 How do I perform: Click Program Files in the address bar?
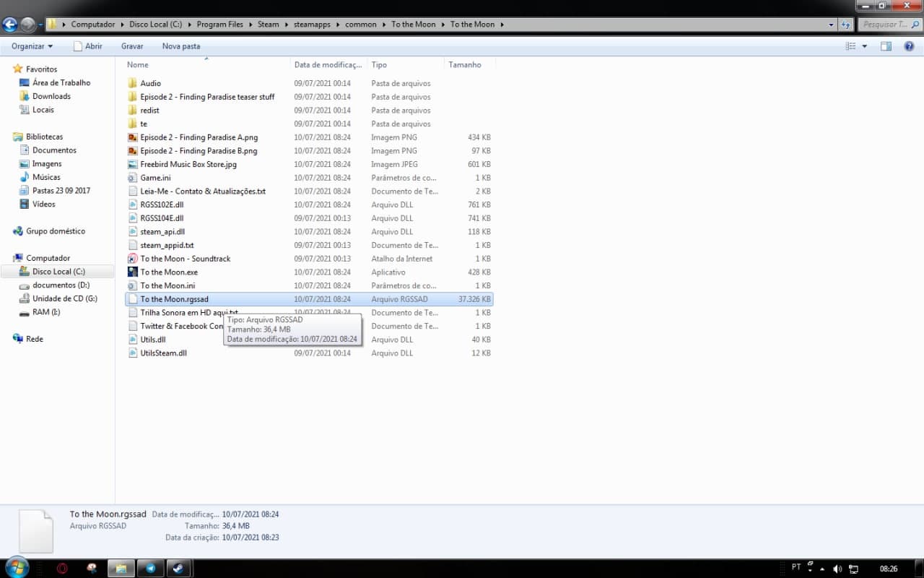(220, 25)
